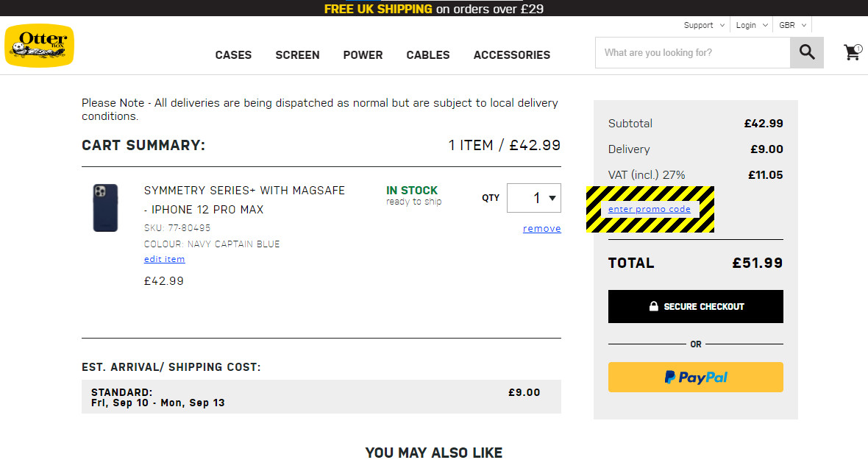Click the search magnifier icon
The width and height of the screenshot is (868, 471).
coord(806,53)
